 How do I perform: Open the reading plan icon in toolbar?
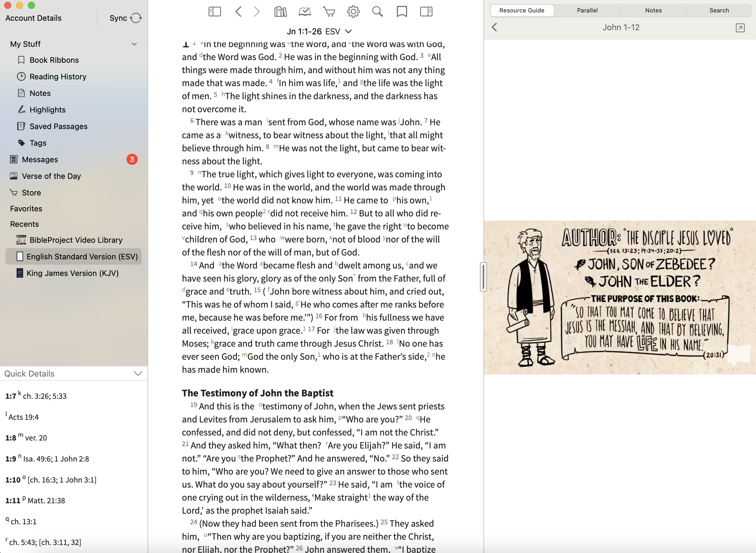pos(305,12)
